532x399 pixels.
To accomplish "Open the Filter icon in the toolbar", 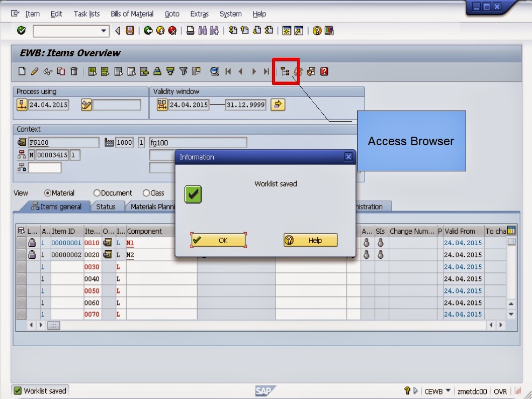I will point(184,71).
